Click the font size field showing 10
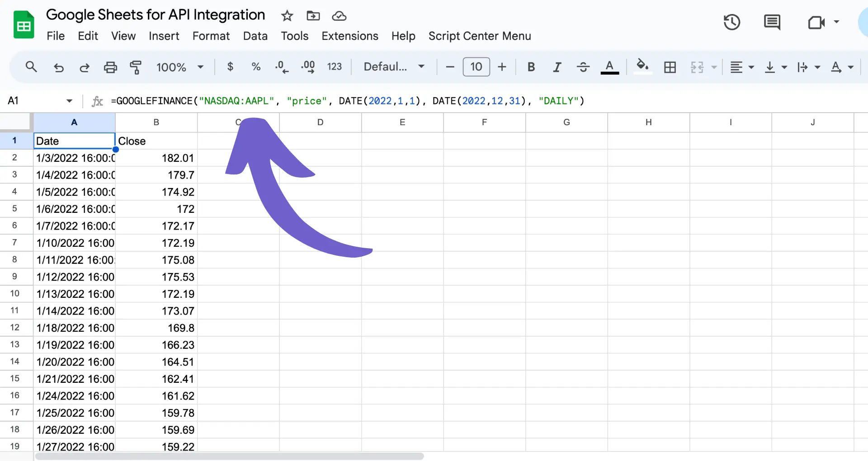Screen dimensions: 868x461 pos(476,67)
